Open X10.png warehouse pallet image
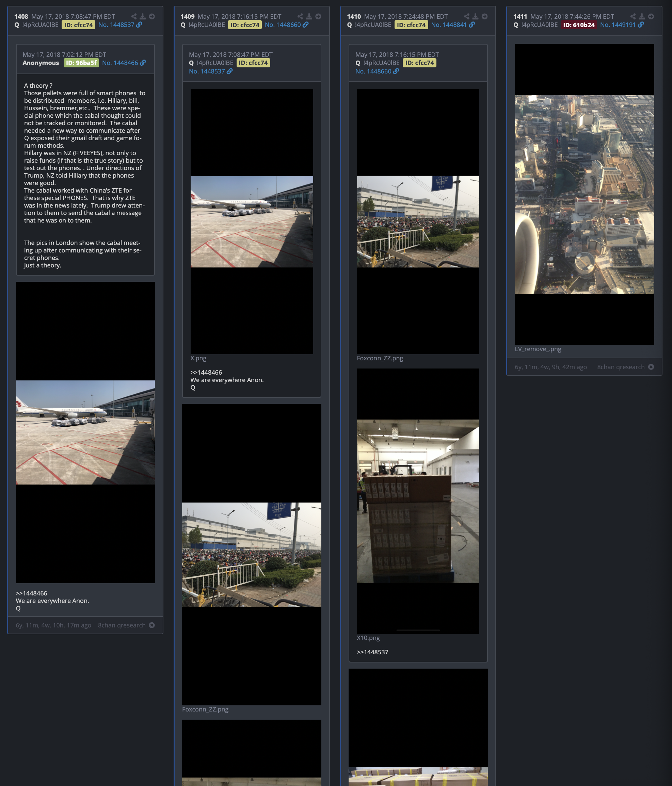Image resolution: width=672 pixels, height=786 pixels. [x=418, y=501]
